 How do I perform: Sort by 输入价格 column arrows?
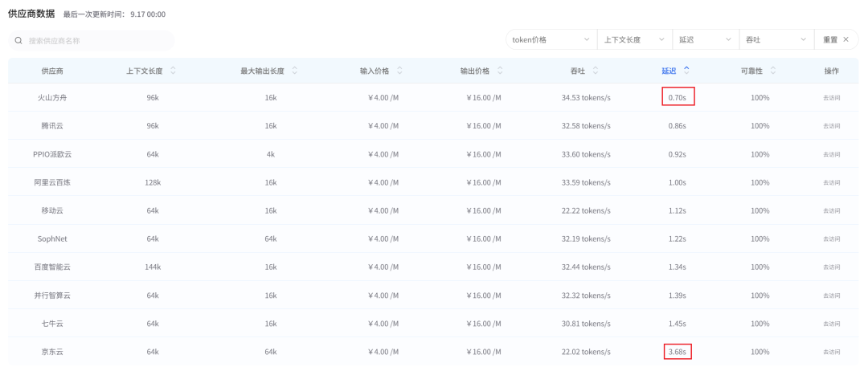[399, 71]
